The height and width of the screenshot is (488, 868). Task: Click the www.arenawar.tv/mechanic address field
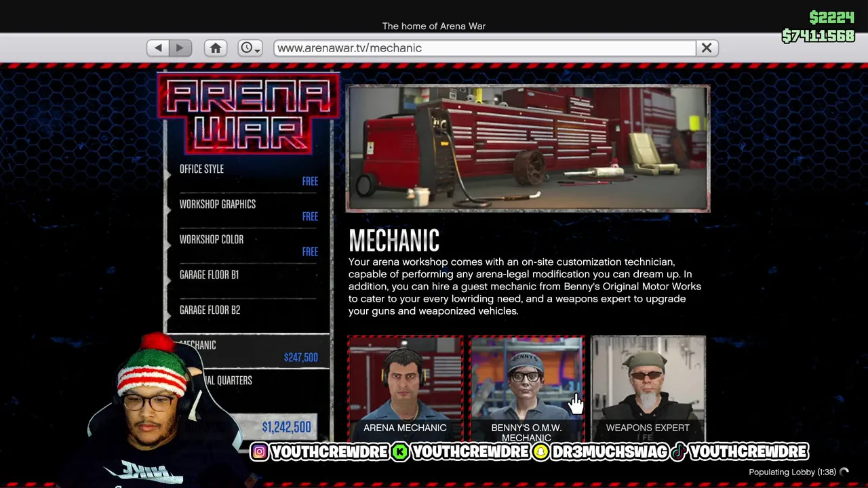tap(485, 48)
